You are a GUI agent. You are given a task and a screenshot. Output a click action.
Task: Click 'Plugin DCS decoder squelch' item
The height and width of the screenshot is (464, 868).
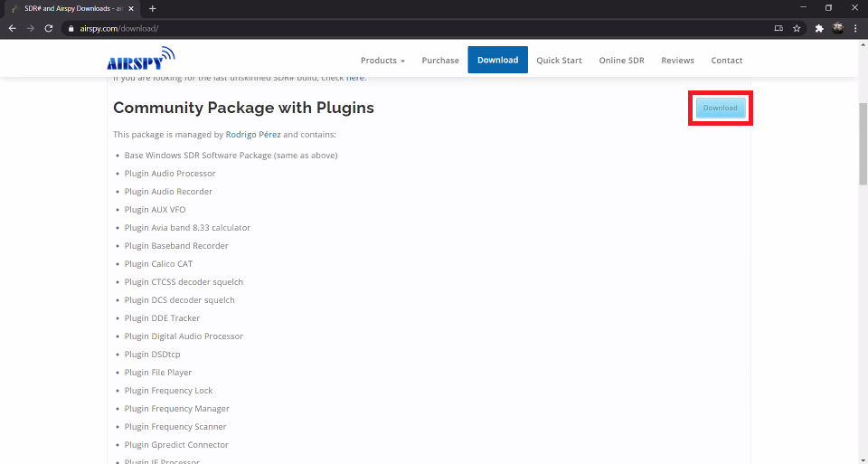coord(179,300)
